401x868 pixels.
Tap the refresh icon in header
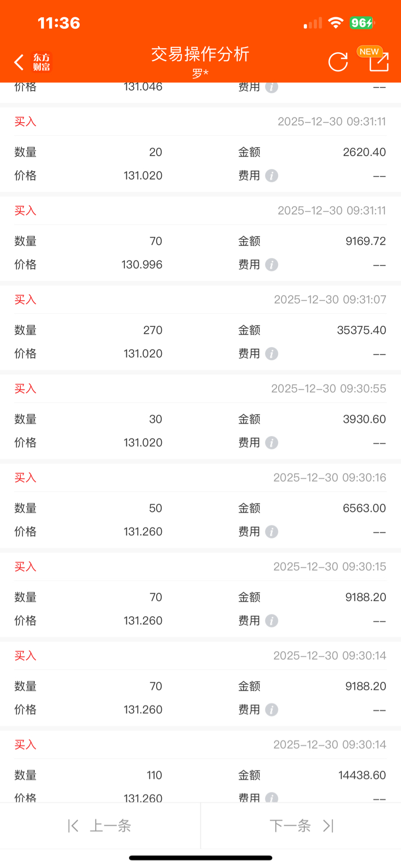tap(338, 62)
